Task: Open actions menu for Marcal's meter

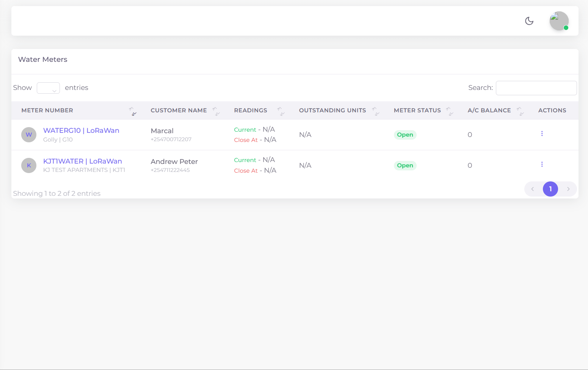Action: tap(542, 134)
